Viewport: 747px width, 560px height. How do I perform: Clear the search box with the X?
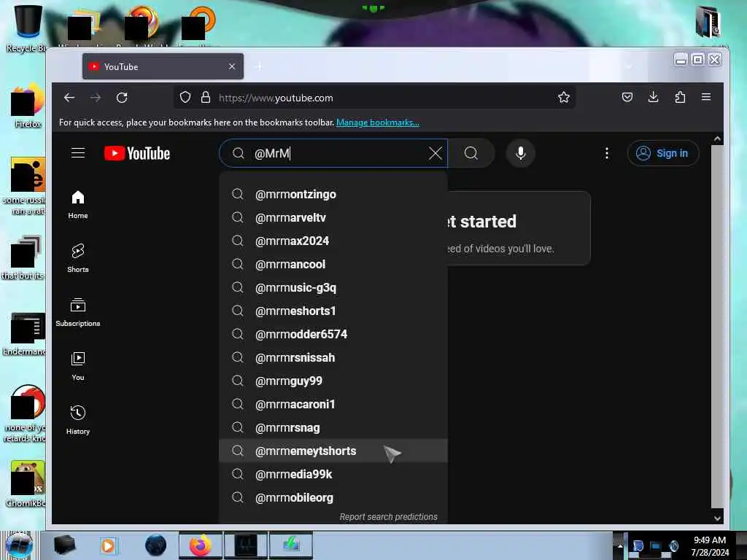pos(435,153)
